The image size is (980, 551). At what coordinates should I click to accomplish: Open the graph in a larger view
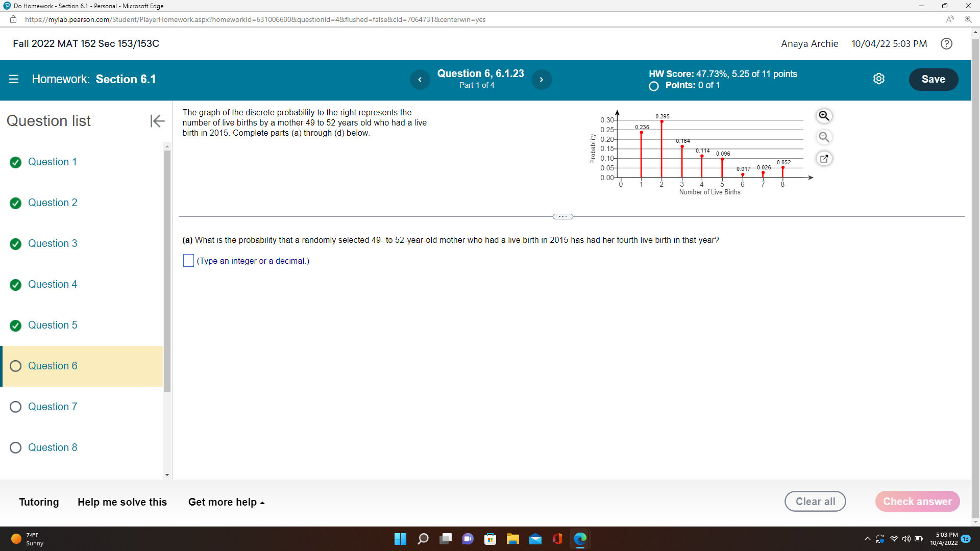click(x=824, y=159)
